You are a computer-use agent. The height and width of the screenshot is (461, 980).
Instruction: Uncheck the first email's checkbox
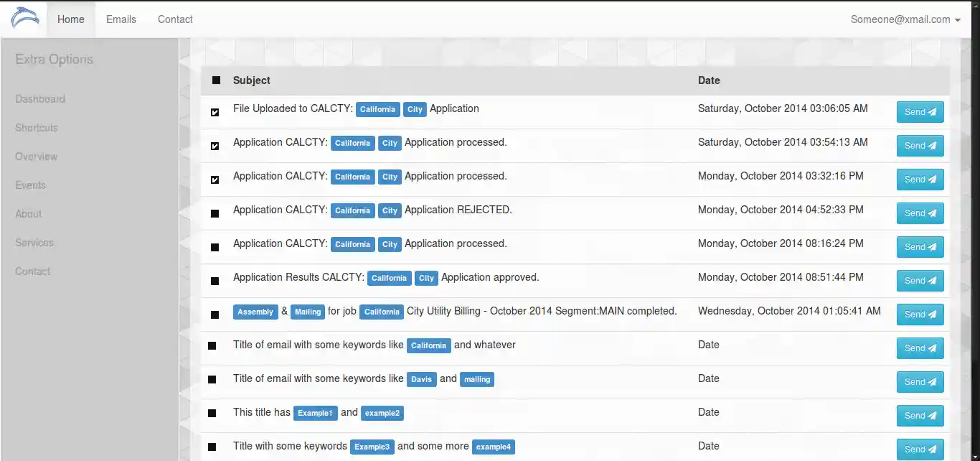tap(215, 112)
